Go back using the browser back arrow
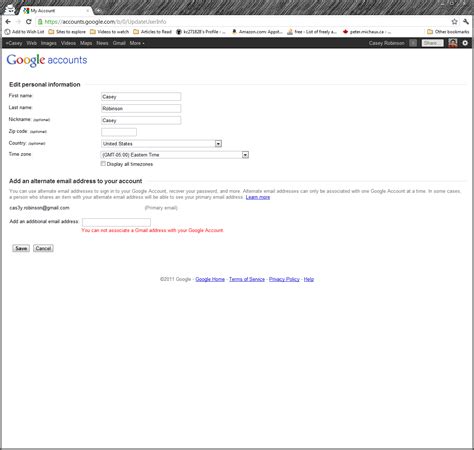This screenshot has width=474, height=450. click(x=8, y=22)
